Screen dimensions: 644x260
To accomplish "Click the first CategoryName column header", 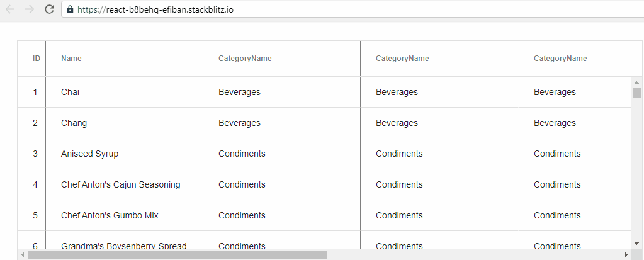I will (x=245, y=59).
